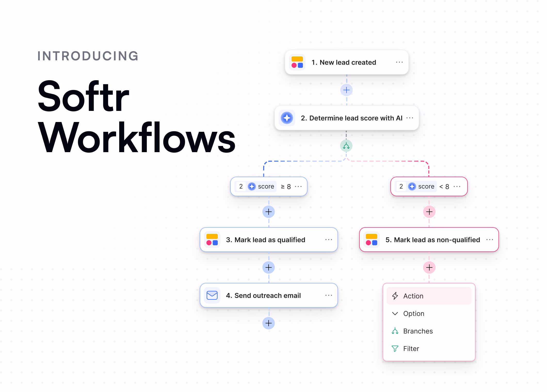Click the New lead created trigger icon

tap(297, 62)
